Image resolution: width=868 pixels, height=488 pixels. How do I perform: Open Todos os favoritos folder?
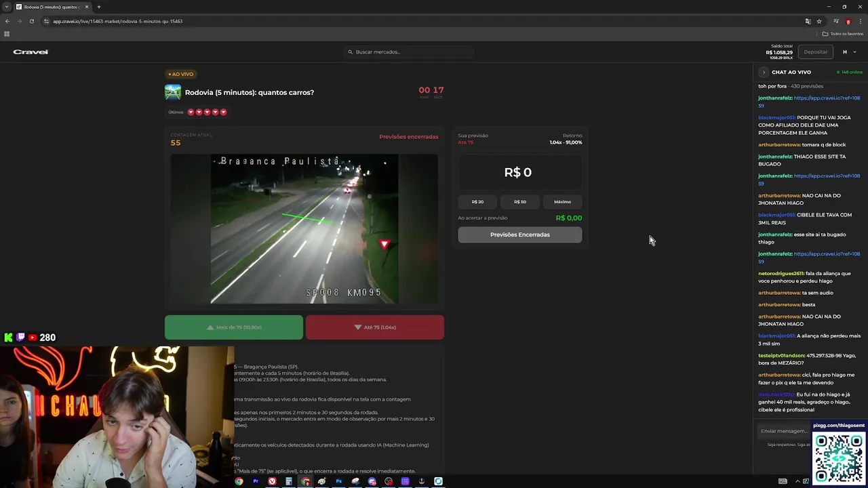(x=843, y=34)
